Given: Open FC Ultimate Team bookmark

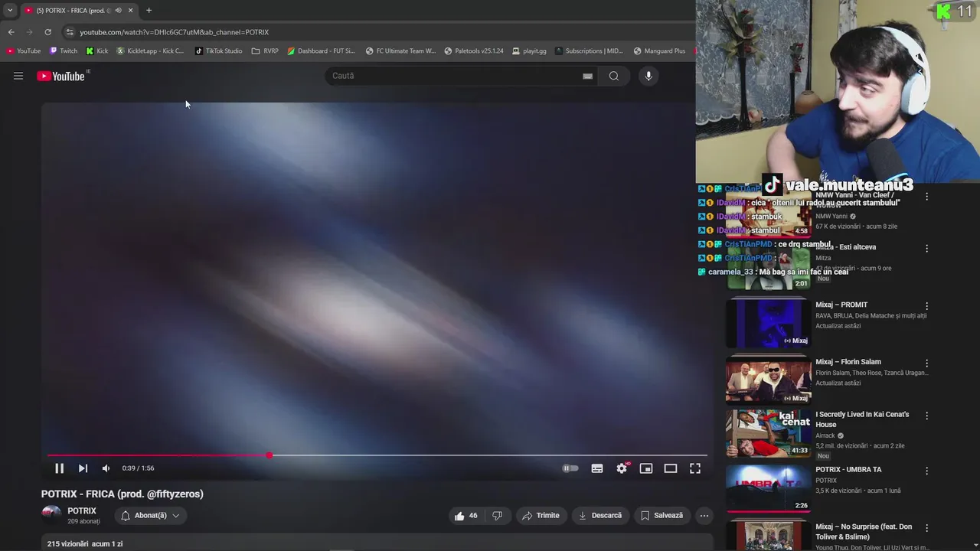Looking at the screenshot, I should [400, 51].
